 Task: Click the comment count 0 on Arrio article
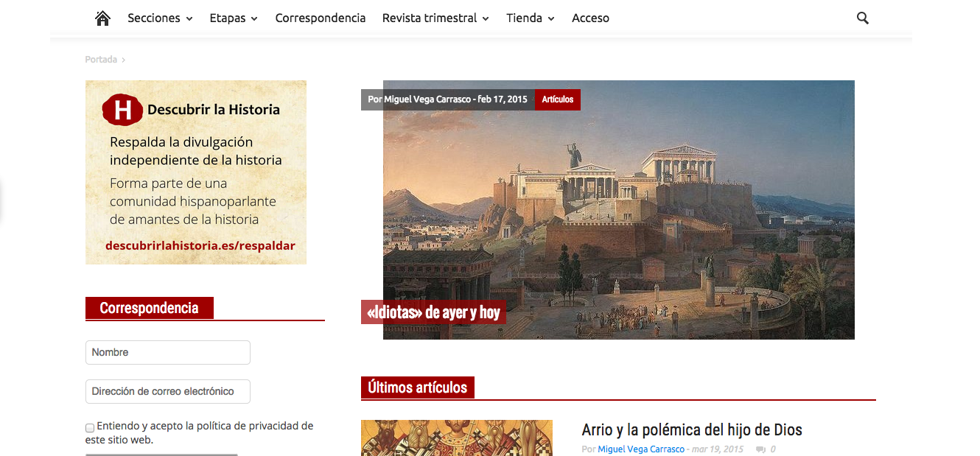pos(773,449)
